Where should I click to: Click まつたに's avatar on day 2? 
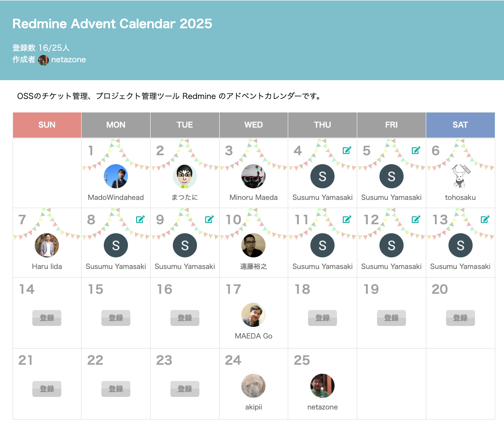pyautogui.click(x=185, y=176)
